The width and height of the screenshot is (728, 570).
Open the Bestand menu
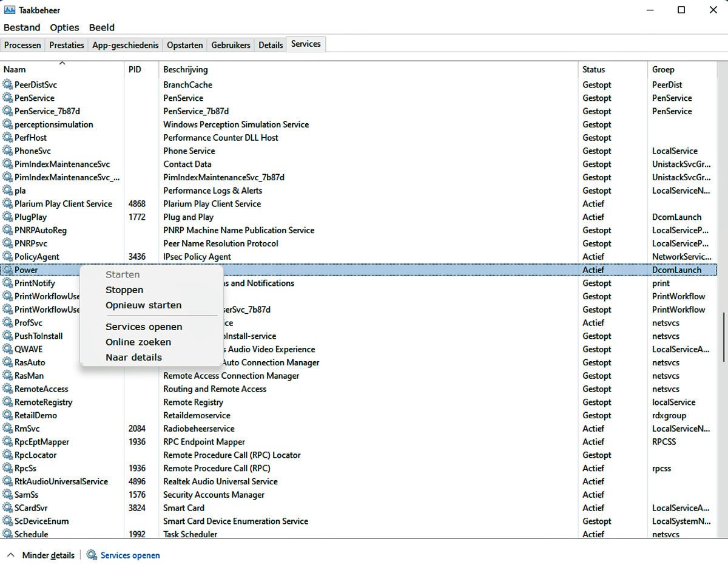pos(22,27)
